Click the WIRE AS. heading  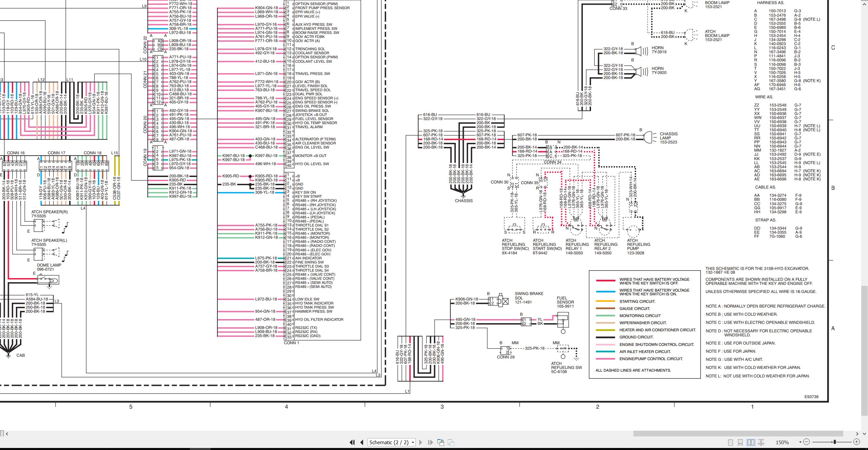coord(764,97)
